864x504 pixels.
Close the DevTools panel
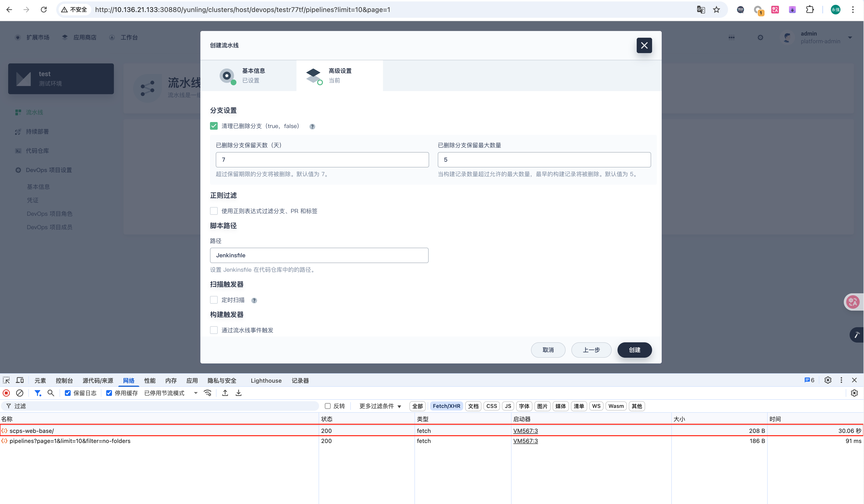pos(854,380)
